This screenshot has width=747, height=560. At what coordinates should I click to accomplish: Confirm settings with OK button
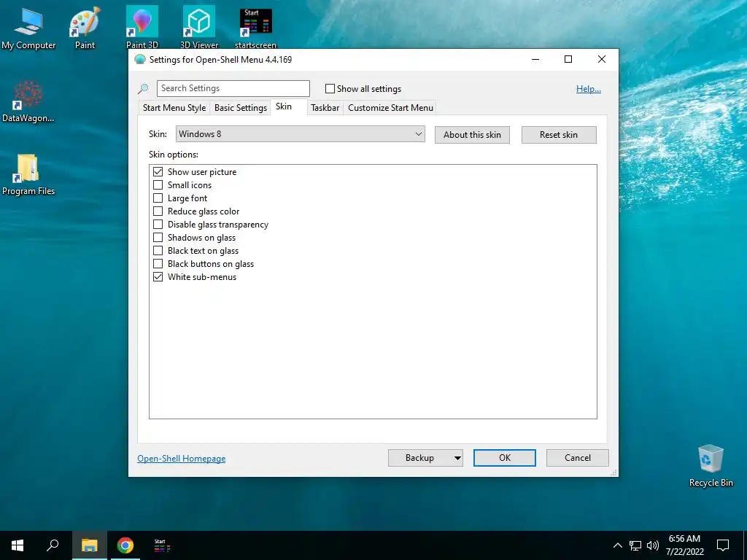[505, 458]
